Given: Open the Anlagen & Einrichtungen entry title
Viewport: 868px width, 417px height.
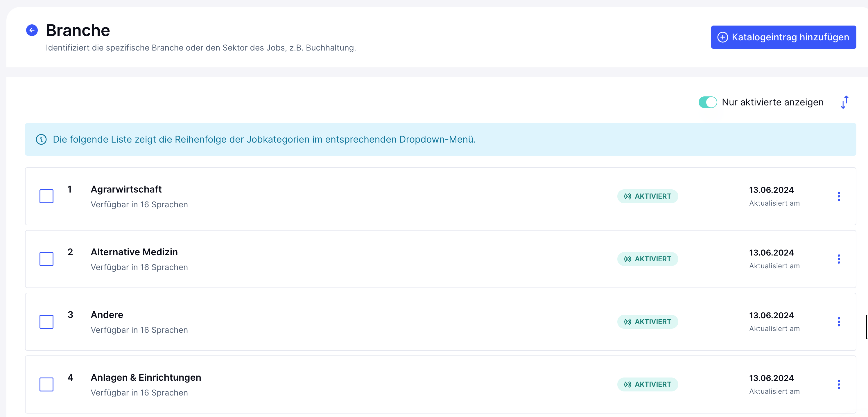Looking at the screenshot, I should click(x=146, y=377).
